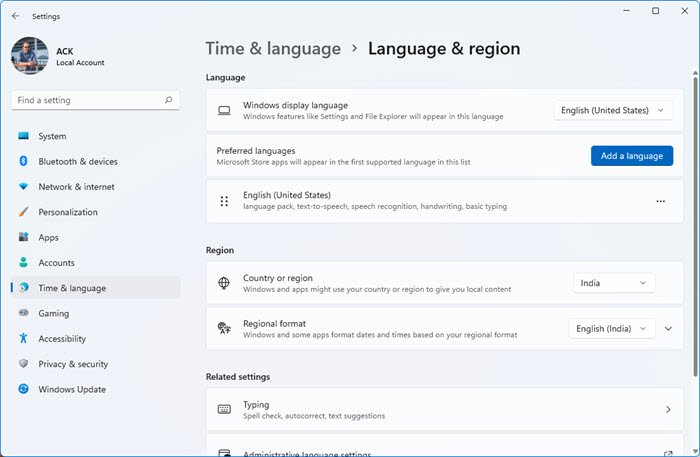This screenshot has height=457, width=700.
Task: Click the Personalization paintbrush icon
Action: [x=23, y=212]
